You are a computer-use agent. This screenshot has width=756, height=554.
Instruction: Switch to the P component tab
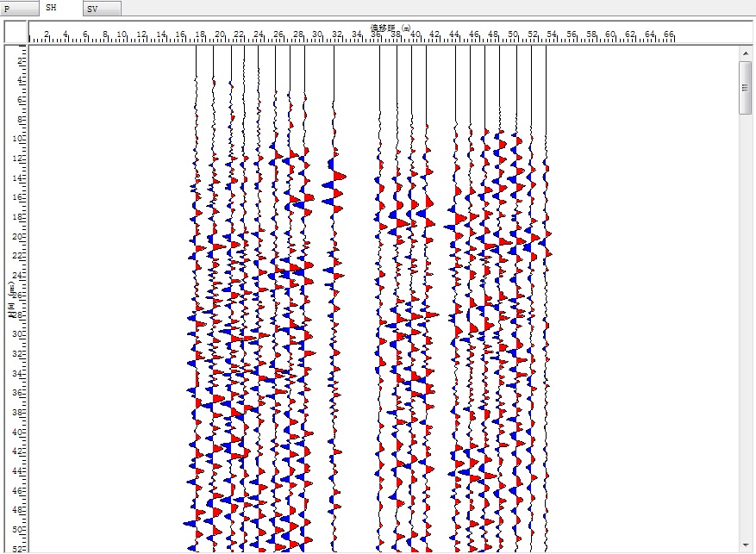(x=19, y=8)
